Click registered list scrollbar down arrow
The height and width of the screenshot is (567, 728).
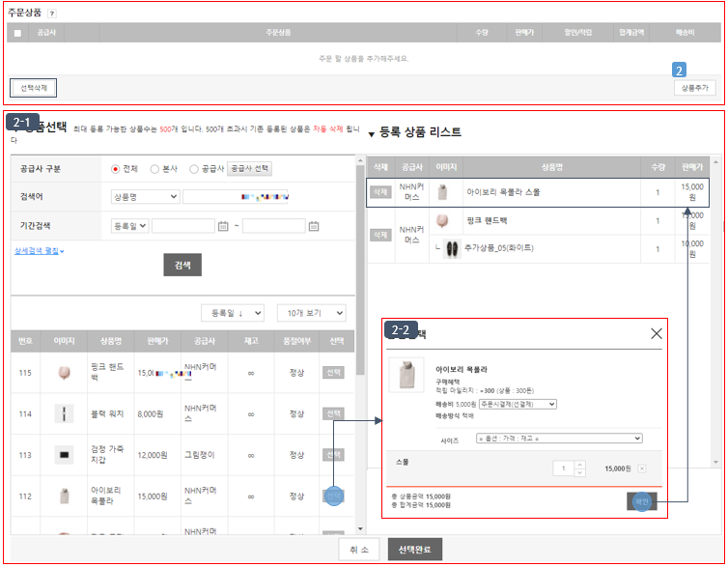[715, 462]
